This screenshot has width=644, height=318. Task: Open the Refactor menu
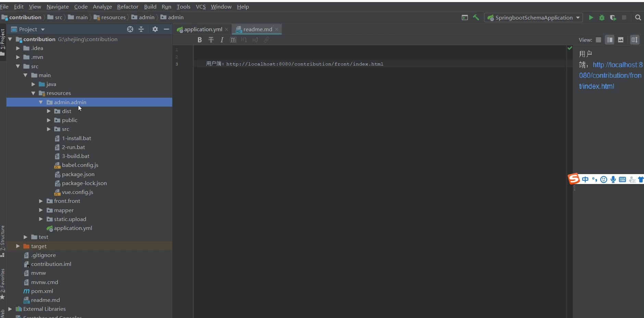pyautogui.click(x=128, y=7)
